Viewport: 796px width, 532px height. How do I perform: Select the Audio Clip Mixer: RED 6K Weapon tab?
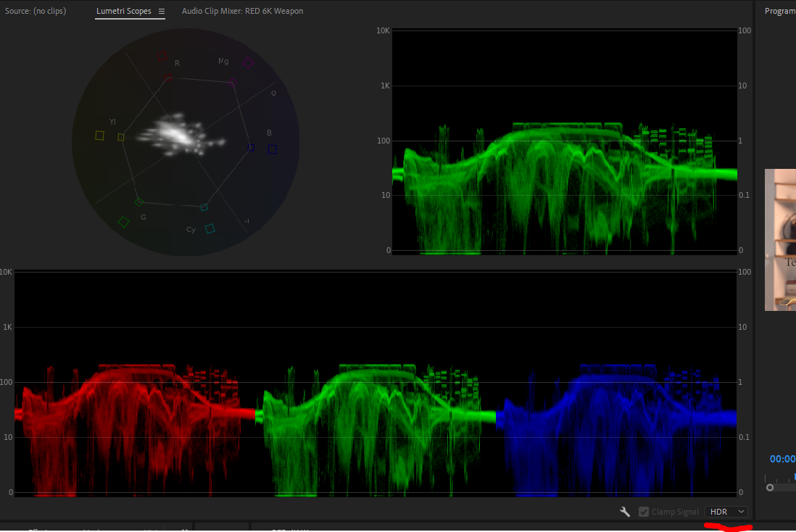[242, 11]
